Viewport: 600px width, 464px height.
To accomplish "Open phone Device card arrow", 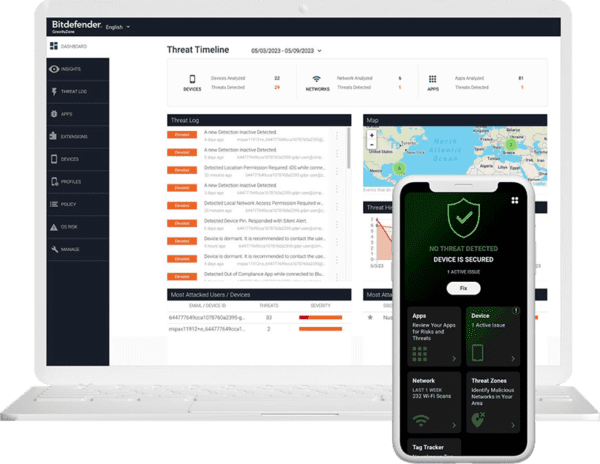I will click(513, 358).
